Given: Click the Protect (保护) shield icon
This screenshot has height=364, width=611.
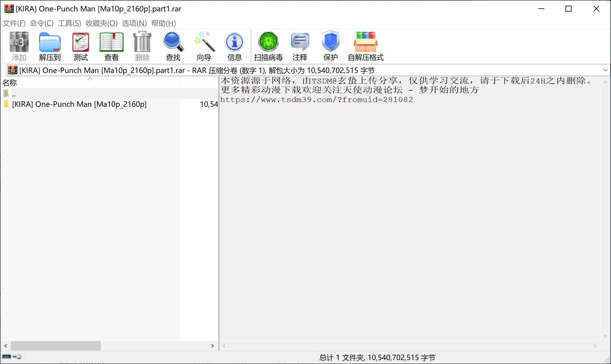Looking at the screenshot, I should [330, 46].
